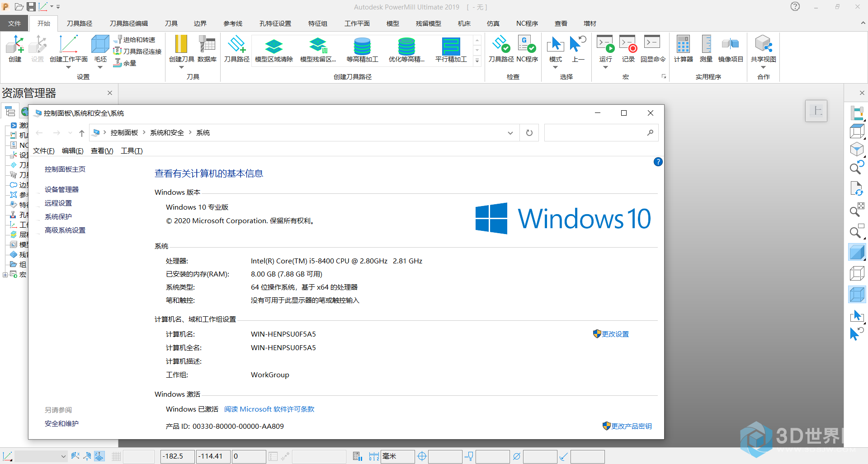
Task: Close the 资源管理器 panel
Action: click(110, 93)
